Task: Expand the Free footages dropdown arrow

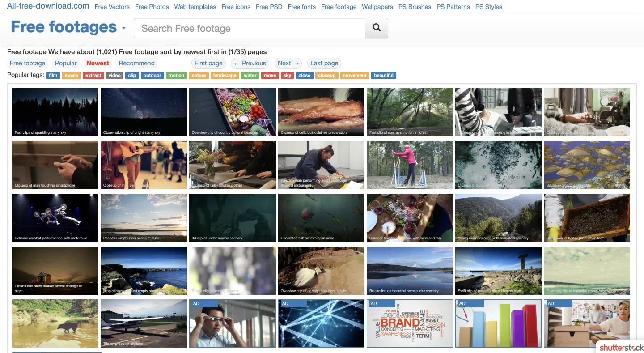Action: click(124, 29)
